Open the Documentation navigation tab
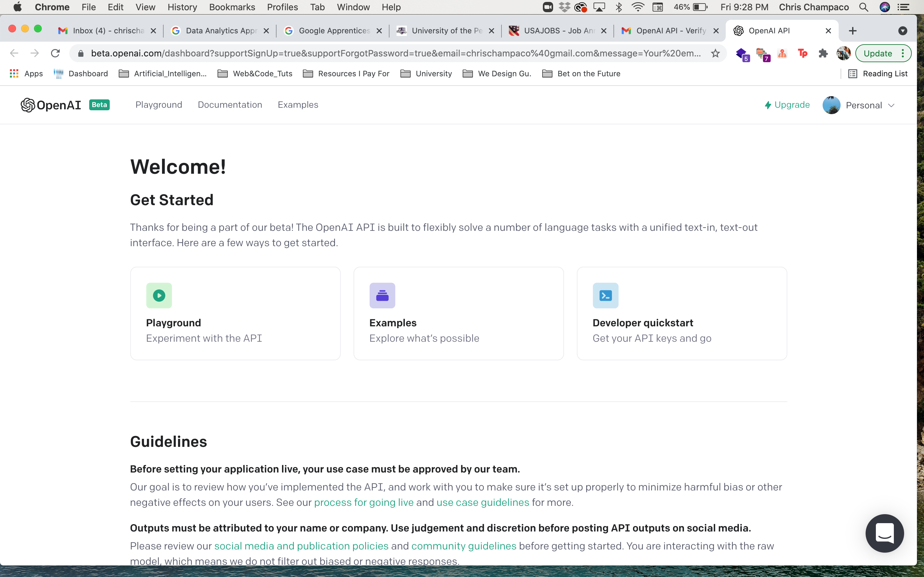 click(229, 105)
